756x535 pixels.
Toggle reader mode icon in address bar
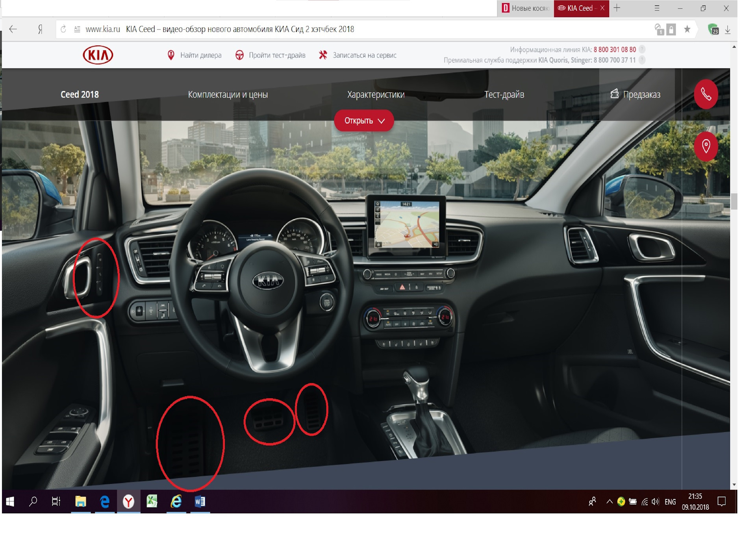point(77,29)
